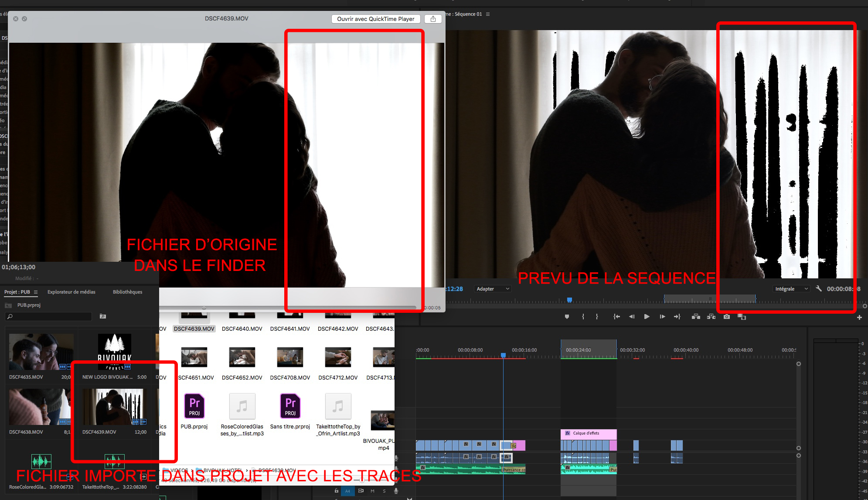Image resolution: width=868 pixels, height=500 pixels.
Task: Enable voice-over record on A4 track
Action: click(396, 491)
